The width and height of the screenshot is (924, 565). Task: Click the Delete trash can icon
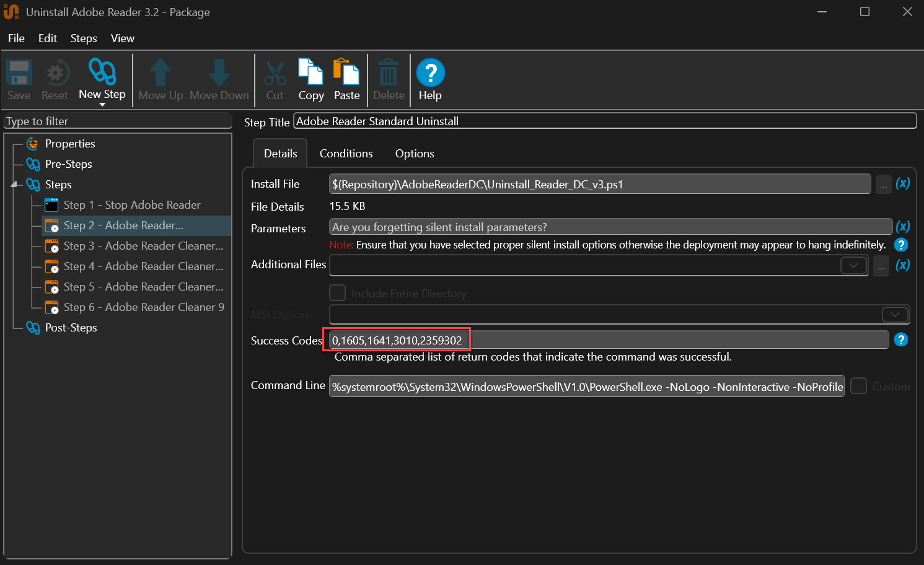[x=389, y=73]
